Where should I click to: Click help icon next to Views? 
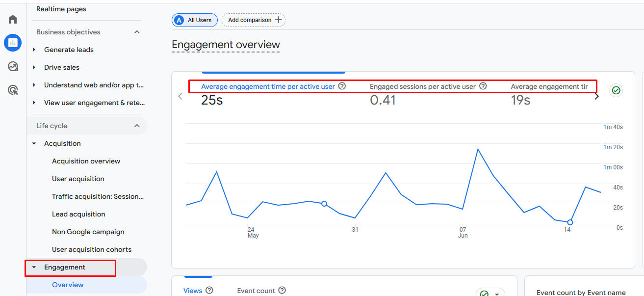(x=209, y=290)
